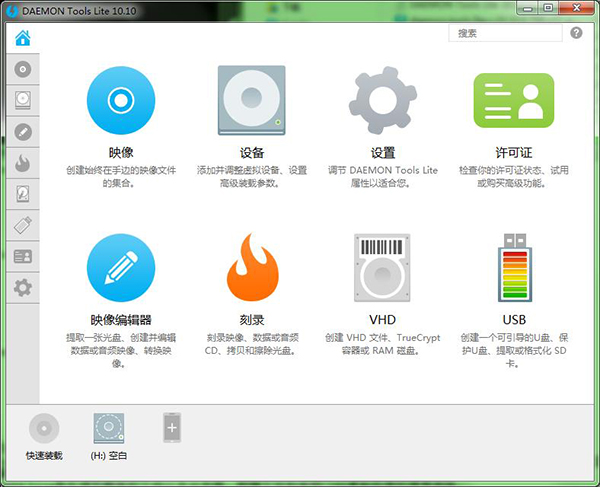
Task: Click the large gray 设置 gear icon
Action: coord(383,100)
